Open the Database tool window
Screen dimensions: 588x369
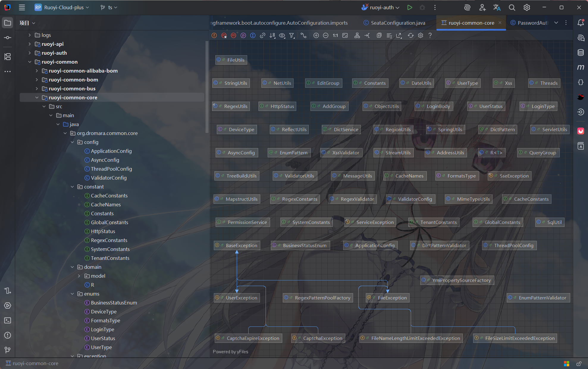coord(581,53)
